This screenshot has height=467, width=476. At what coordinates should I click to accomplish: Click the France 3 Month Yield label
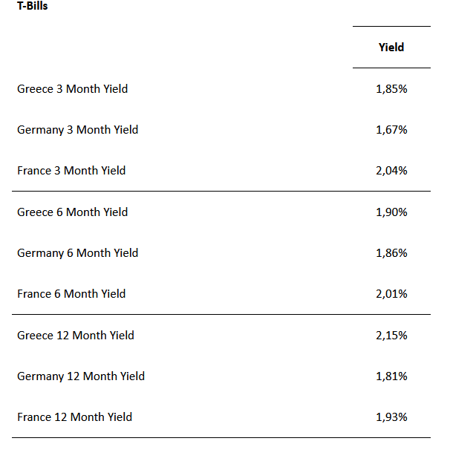pyautogui.click(x=71, y=171)
